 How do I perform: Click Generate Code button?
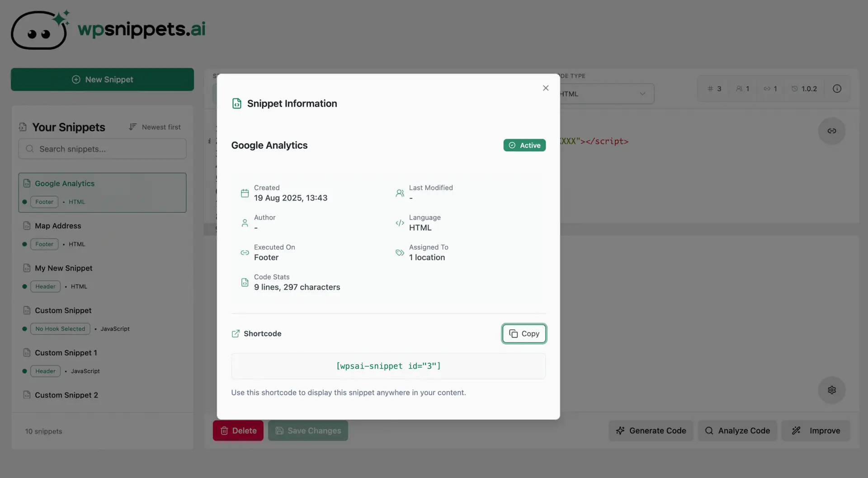pyautogui.click(x=651, y=431)
